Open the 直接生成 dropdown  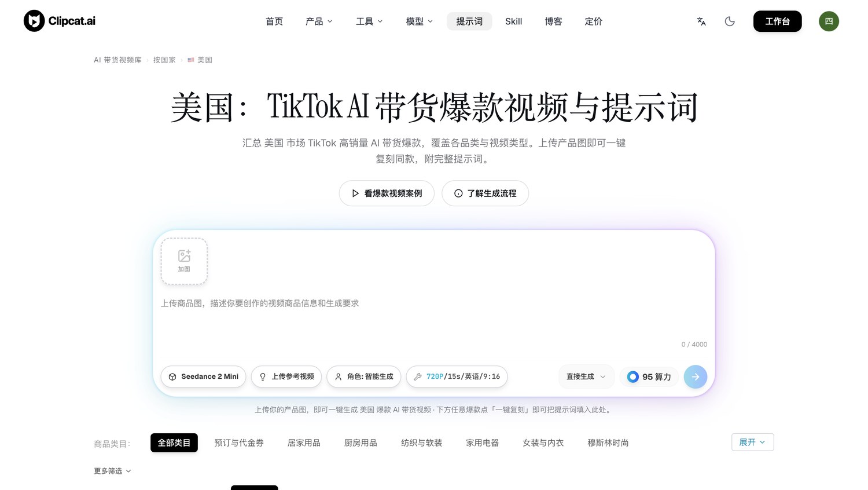586,376
